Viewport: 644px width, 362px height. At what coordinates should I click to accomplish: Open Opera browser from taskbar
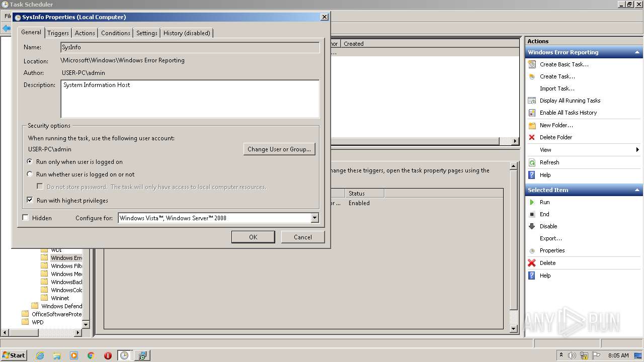click(x=108, y=355)
